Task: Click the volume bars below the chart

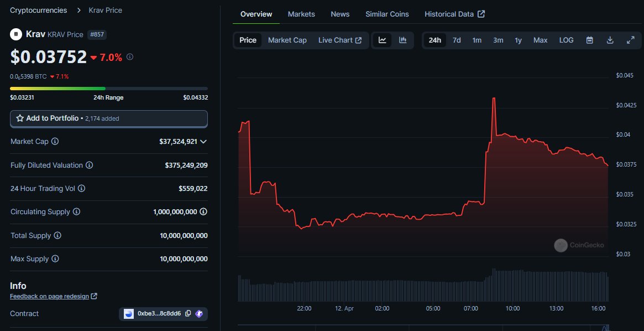Action: 423,286
